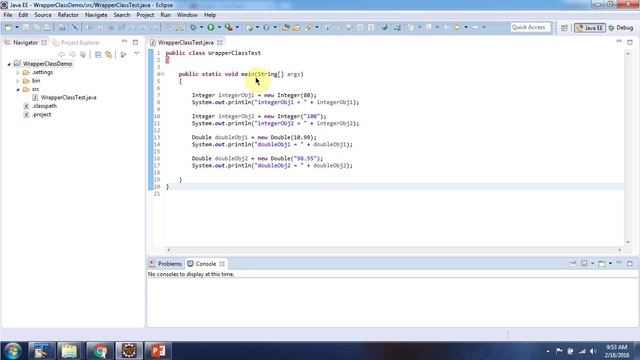
Task: Click the volume speaker tray icon
Action: [593, 351]
